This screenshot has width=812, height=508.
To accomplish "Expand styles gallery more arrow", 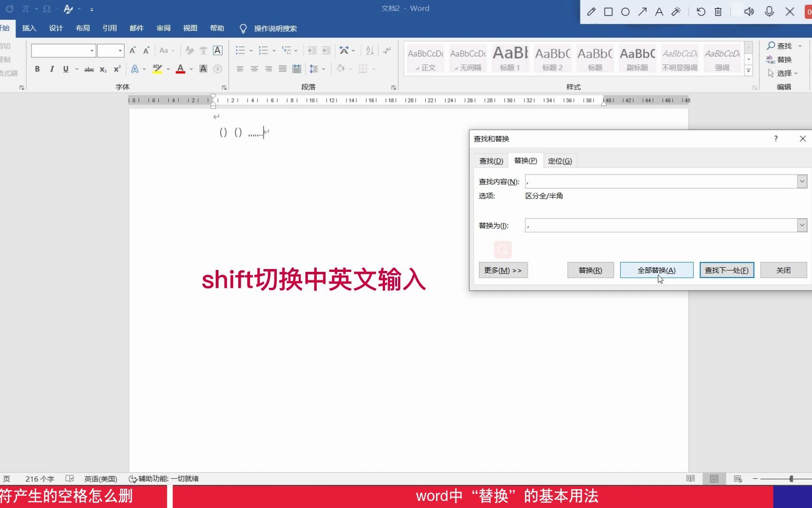I will [x=749, y=71].
